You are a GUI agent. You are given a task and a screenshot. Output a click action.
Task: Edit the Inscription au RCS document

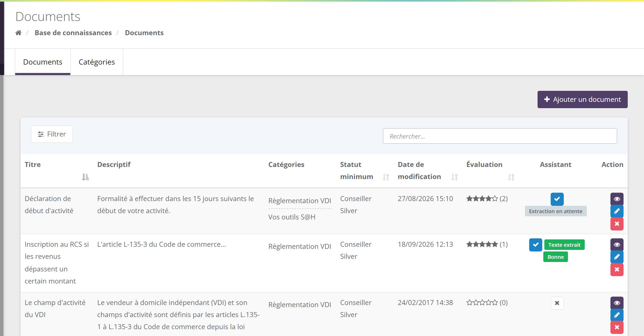(617, 257)
